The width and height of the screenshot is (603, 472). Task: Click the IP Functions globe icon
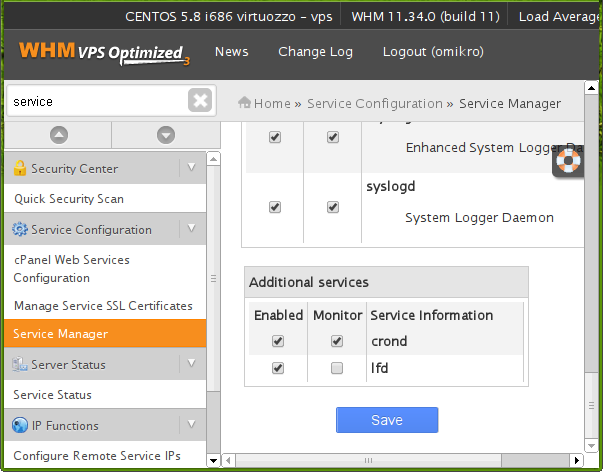pos(20,425)
